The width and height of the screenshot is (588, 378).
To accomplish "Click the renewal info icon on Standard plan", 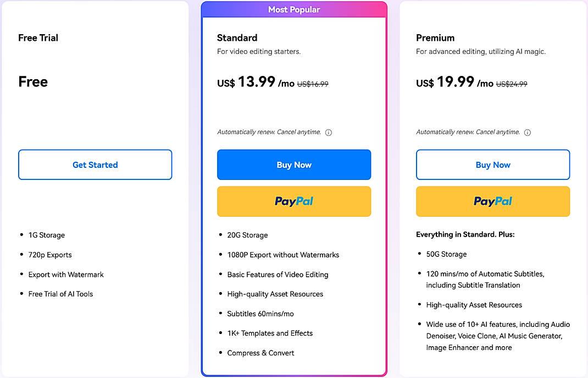I will [x=328, y=132].
